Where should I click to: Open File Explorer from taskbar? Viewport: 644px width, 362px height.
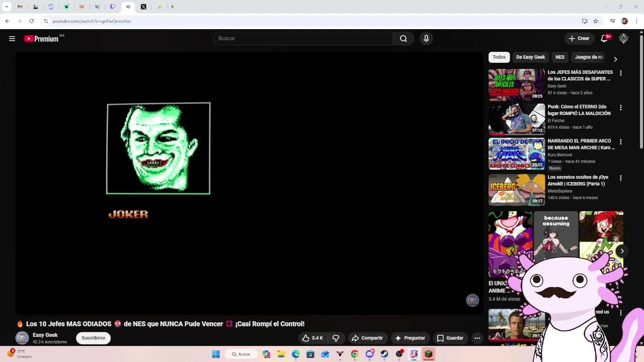pos(281,354)
